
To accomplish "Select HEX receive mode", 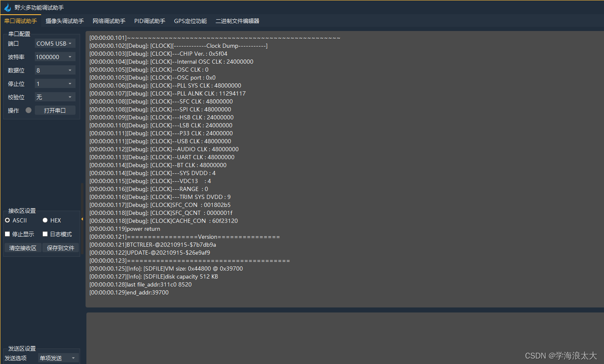I will 52,220.
